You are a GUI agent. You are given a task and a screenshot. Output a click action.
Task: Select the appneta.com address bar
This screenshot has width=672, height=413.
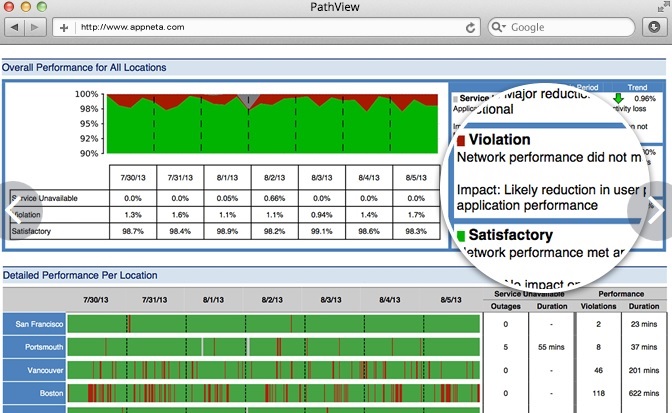coord(266,27)
